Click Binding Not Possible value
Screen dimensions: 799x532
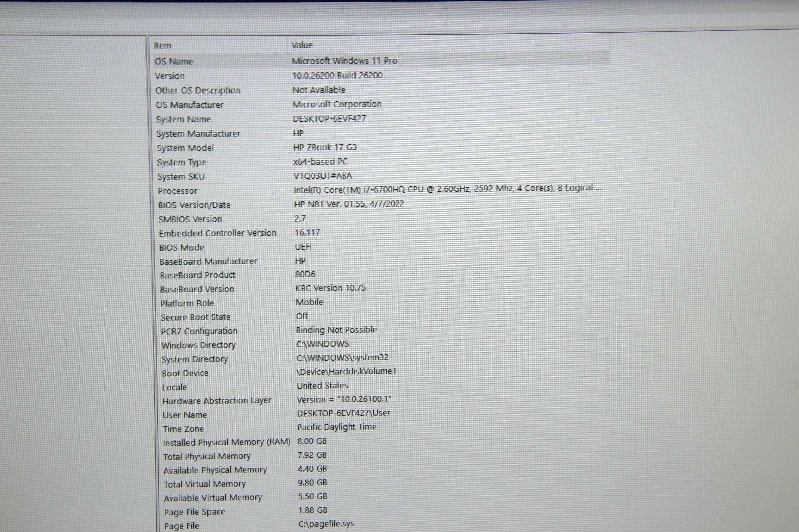[x=336, y=330]
